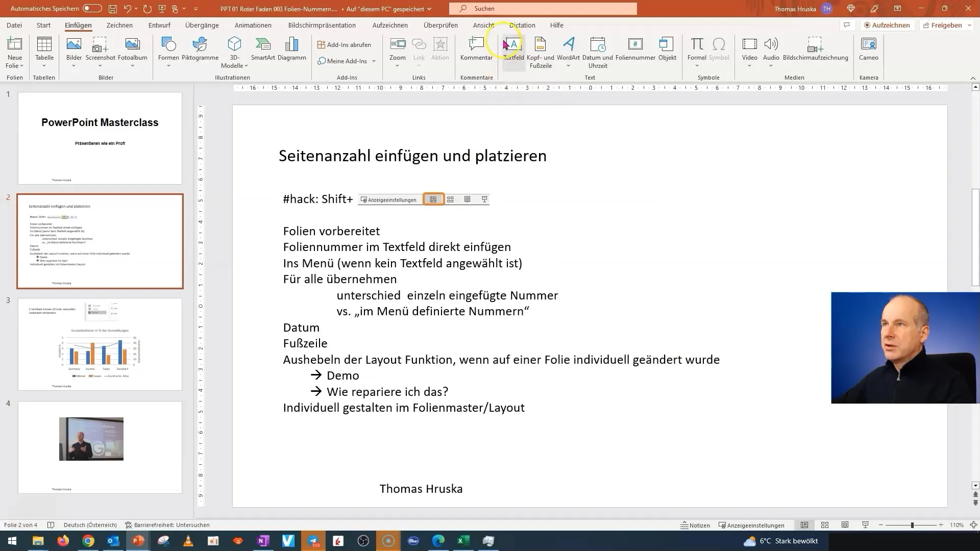This screenshot has width=980, height=551.
Task: Open the Überprüfen tab
Action: (x=440, y=25)
